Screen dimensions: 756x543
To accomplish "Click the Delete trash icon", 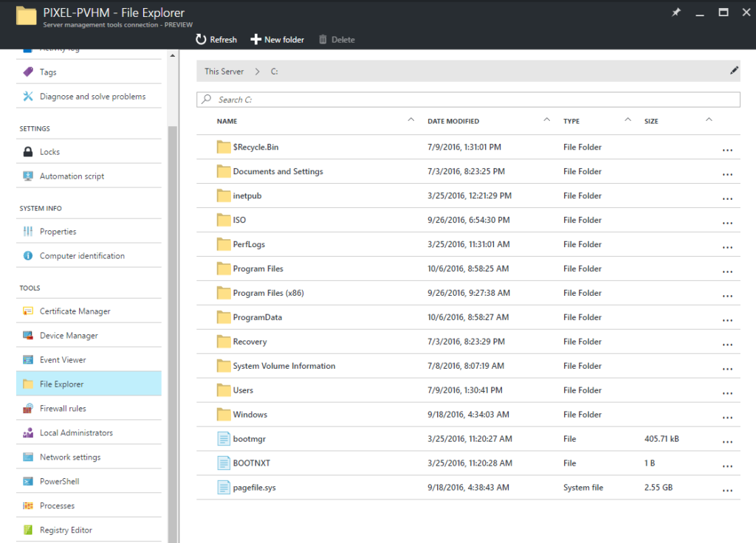I will (x=323, y=40).
